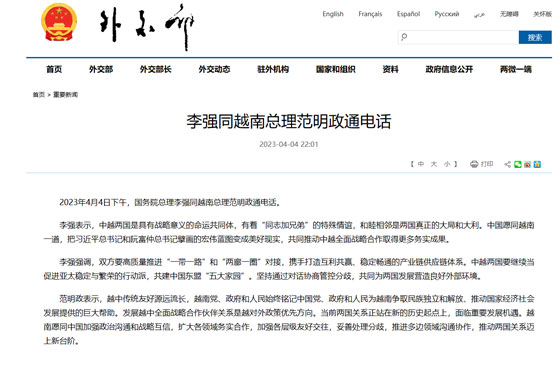Click the magnifier icon in search box
The image size is (560, 380).
point(404,37)
